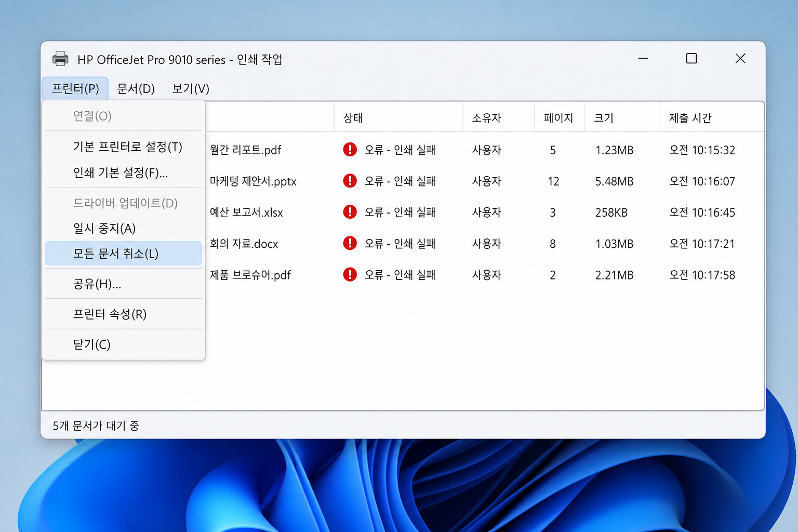
Task: Sort by the 페이지 column header
Action: point(560,118)
